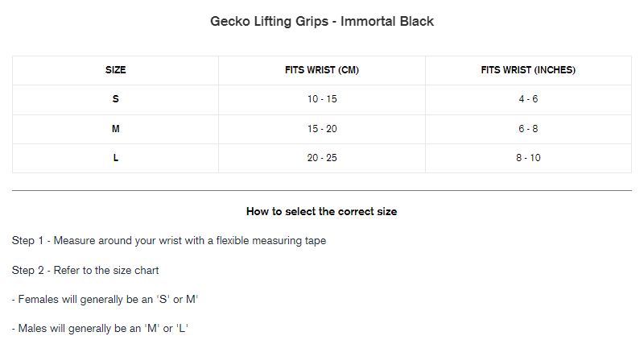Select the FITS WRIST (CM) header

322,70
